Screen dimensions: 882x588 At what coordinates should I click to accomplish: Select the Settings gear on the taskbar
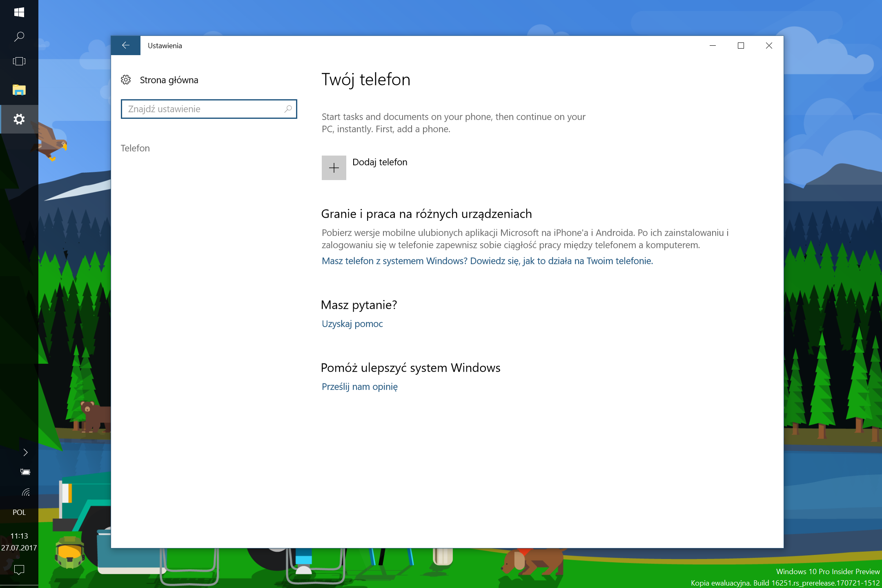tap(19, 119)
